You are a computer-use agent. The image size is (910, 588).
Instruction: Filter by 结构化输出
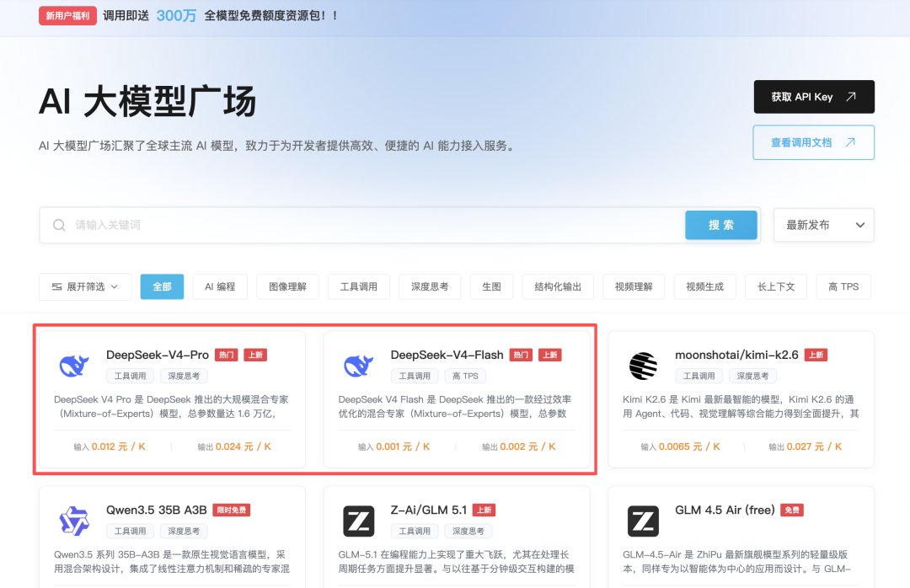click(x=558, y=286)
